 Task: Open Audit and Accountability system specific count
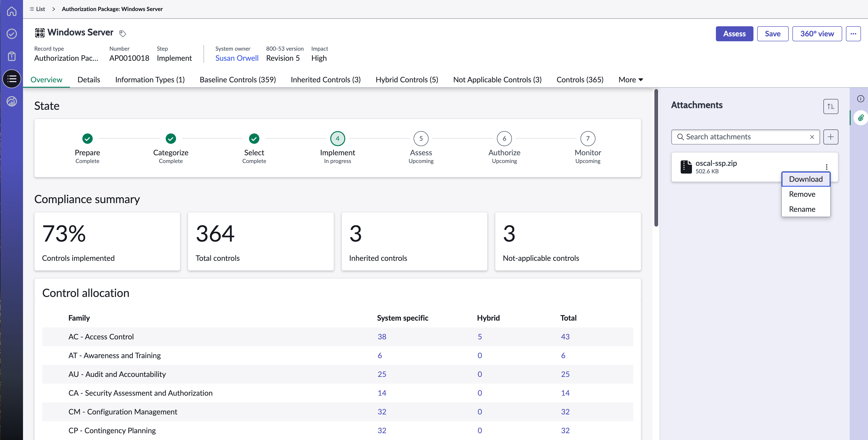pos(382,374)
